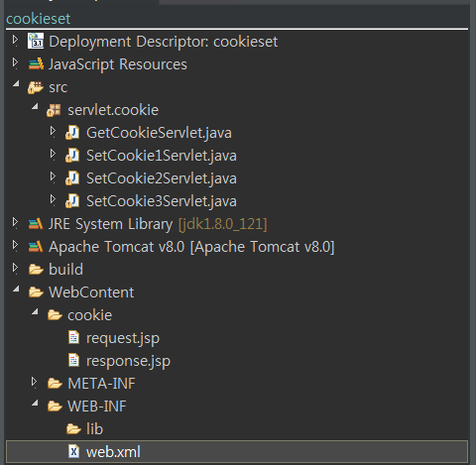Click the lib folder icon
The image size is (476, 465).
pyautogui.click(x=73, y=429)
